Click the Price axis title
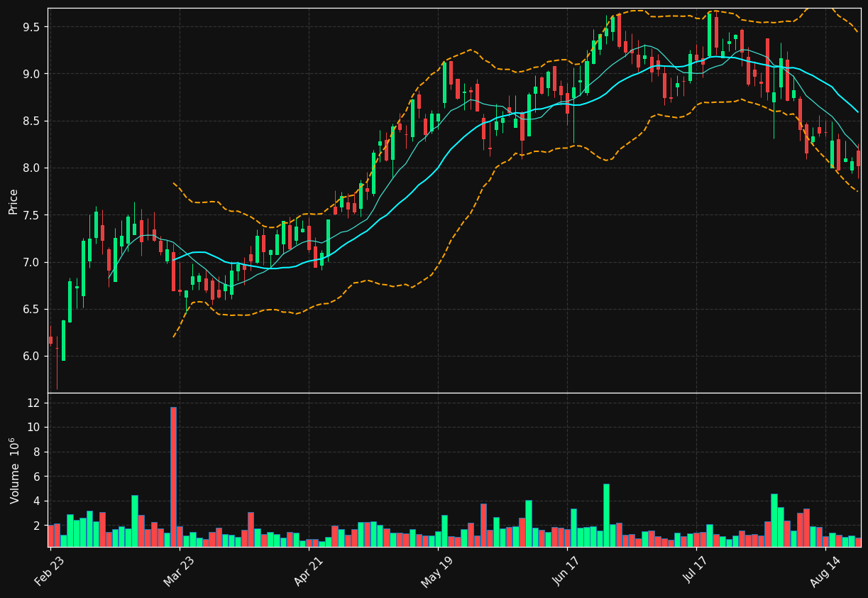This screenshot has width=868, height=598. [13, 201]
